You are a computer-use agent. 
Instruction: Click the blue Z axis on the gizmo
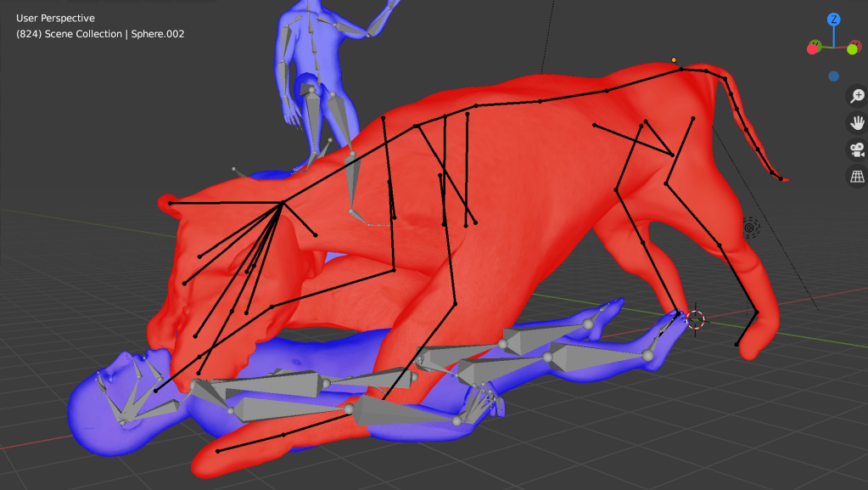[x=834, y=19]
